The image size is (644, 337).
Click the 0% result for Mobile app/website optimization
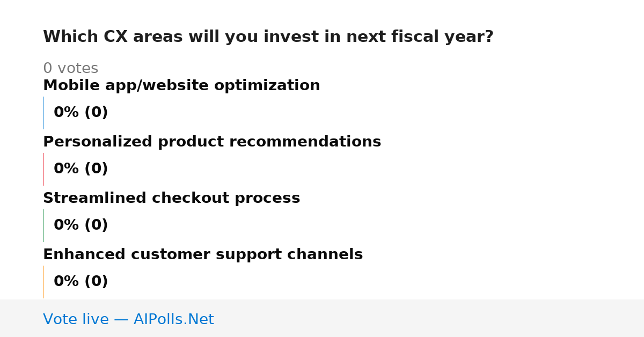(x=67, y=113)
